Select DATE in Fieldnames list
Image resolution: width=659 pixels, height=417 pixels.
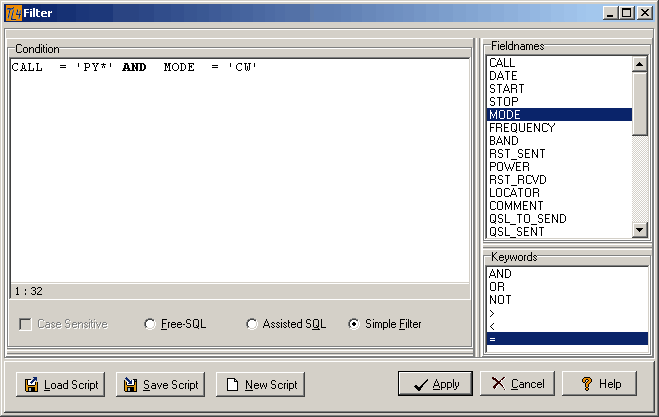pyautogui.click(x=559, y=76)
